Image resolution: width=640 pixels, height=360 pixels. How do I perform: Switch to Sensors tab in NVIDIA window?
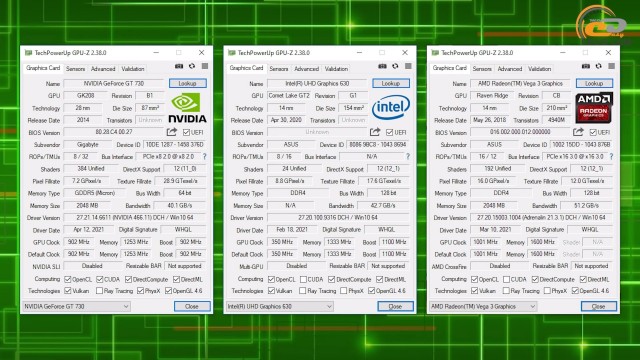pyautogui.click(x=76, y=69)
